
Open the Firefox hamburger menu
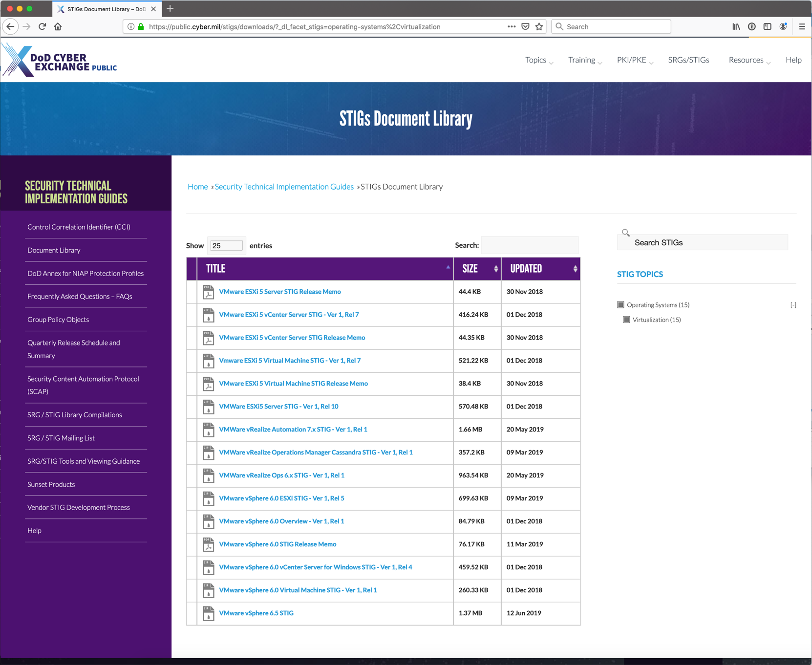pos(802,27)
